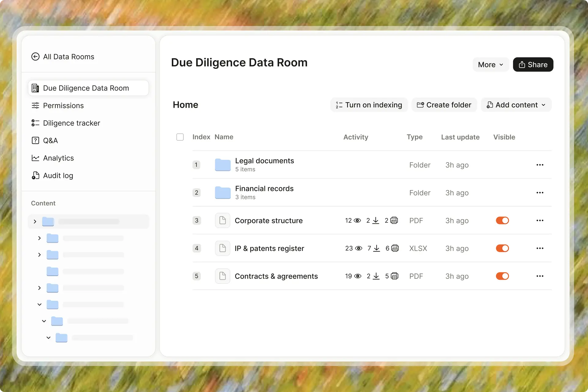Open Permissions settings

tap(58, 106)
